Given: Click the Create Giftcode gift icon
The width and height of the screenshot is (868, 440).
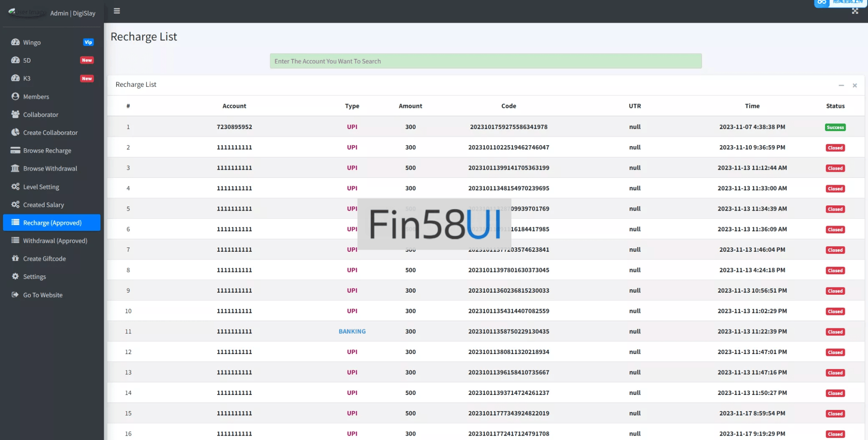Looking at the screenshot, I should pyautogui.click(x=15, y=258).
